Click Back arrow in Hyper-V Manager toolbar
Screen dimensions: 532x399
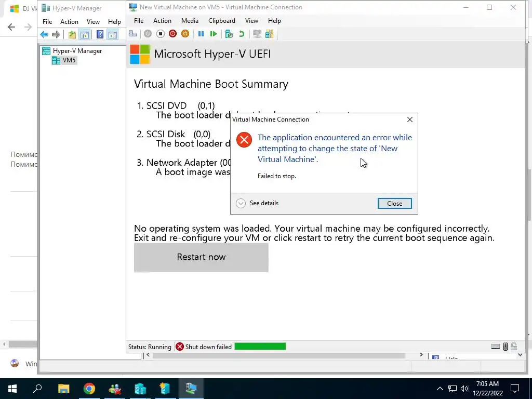[44, 34]
